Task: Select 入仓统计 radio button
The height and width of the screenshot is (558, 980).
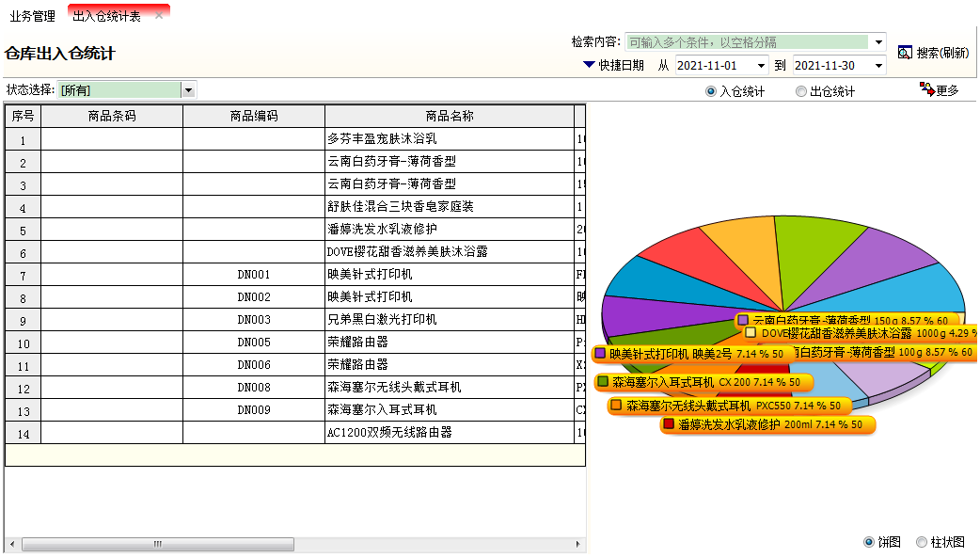Action: click(x=711, y=91)
